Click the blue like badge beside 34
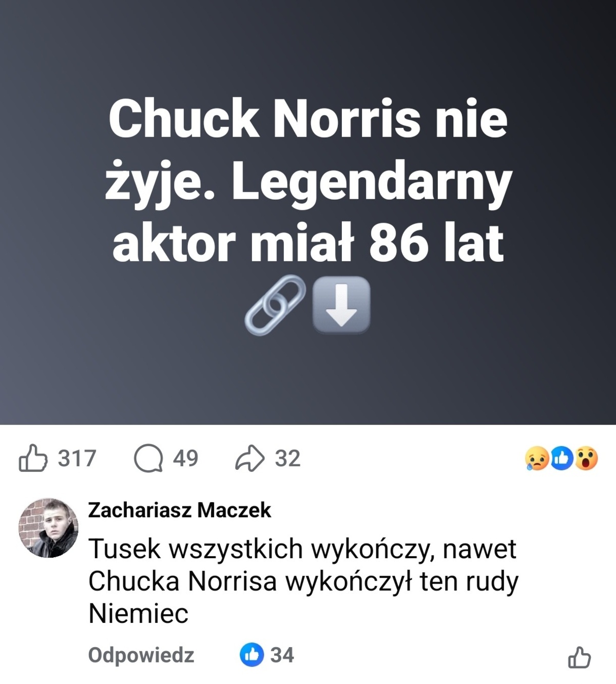 (252, 655)
